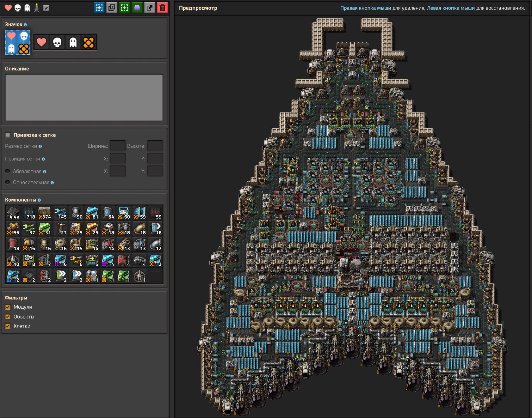Click info icon next to Значок
The width and height of the screenshot is (532, 418).
coord(25,25)
